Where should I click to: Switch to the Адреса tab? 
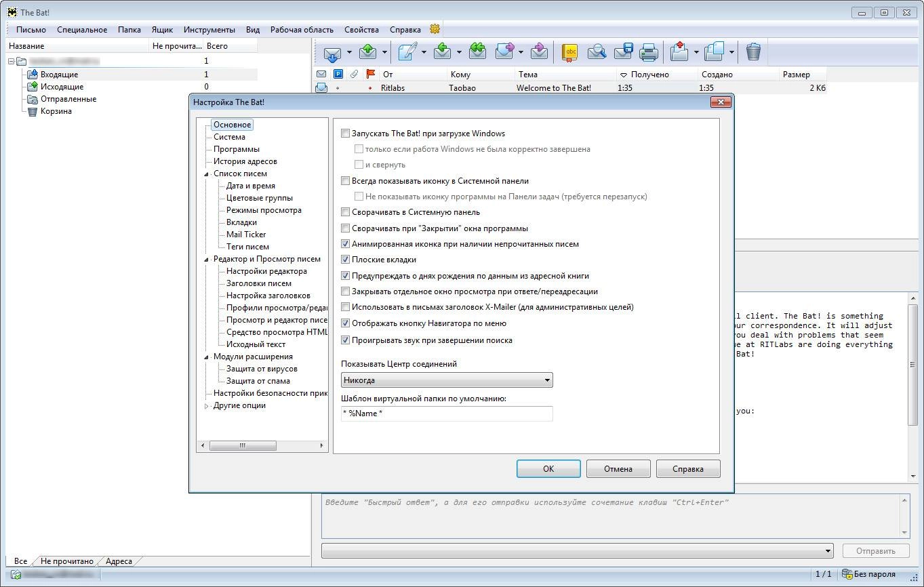pyautogui.click(x=119, y=561)
